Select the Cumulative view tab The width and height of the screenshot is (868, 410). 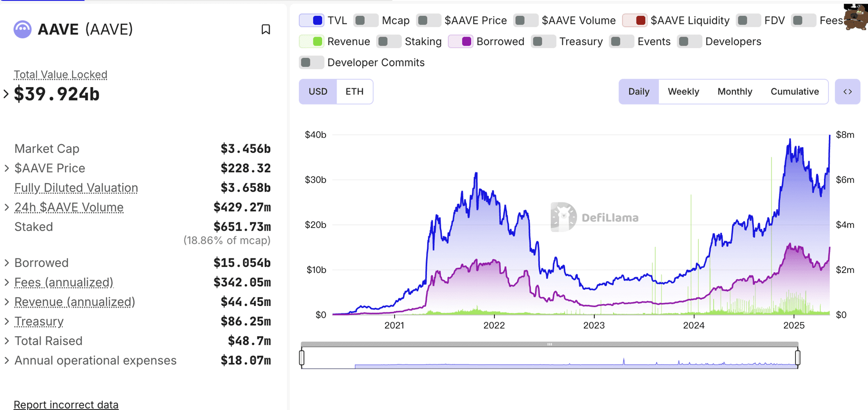click(795, 92)
